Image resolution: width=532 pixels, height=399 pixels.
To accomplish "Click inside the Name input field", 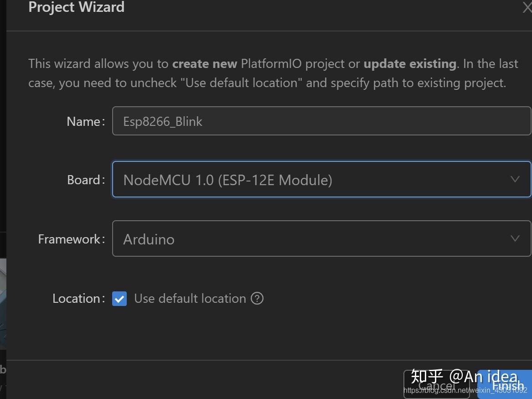I will click(x=319, y=121).
